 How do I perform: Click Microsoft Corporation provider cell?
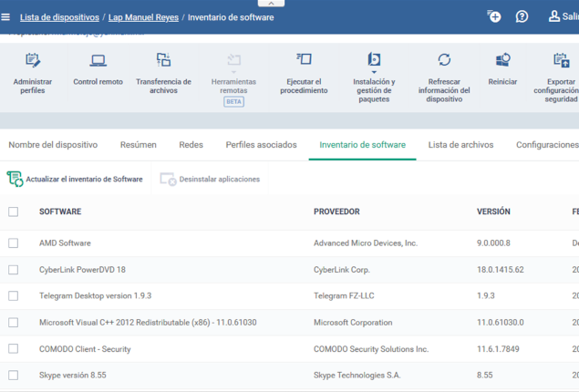[353, 322]
